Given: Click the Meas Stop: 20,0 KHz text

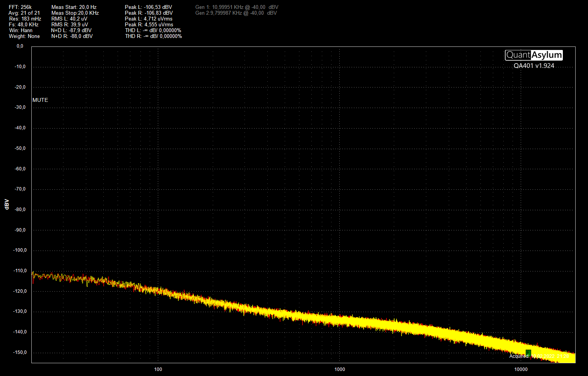Looking at the screenshot, I should pyautogui.click(x=75, y=13).
